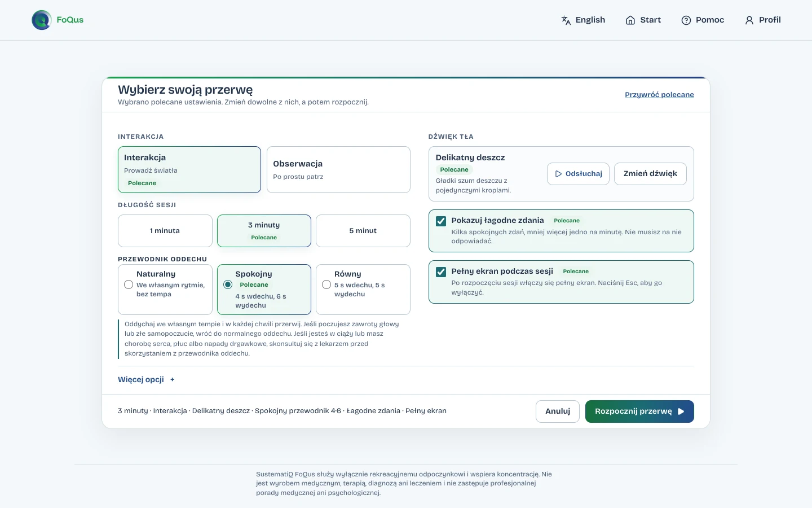Click the Delikatny deszcz sound title
Viewport: 812px width, 508px height.
coord(470,157)
